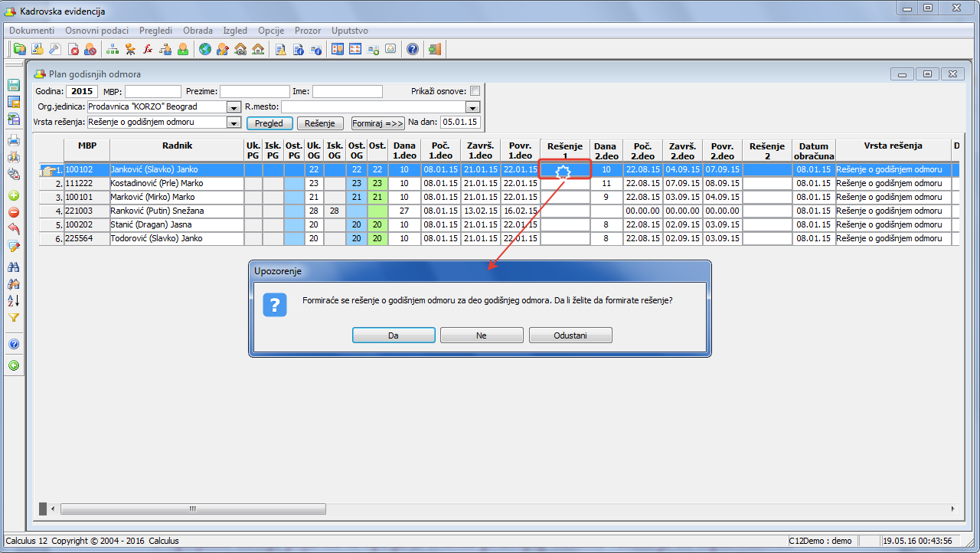This screenshot has height=553, width=980.
Task: Toggle the Prikaži osnove checkbox
Action: [475, 91]
